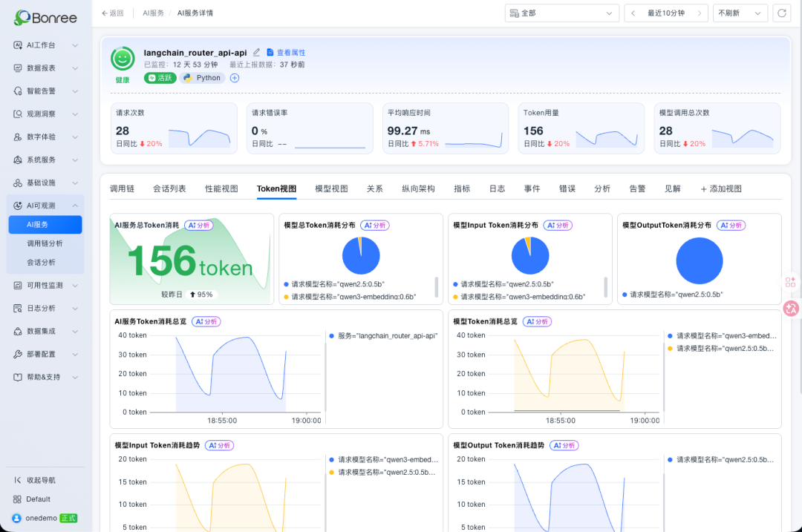
Task: Click the AI服务 breadcrumb link
Action: click(x=154, y=13)
